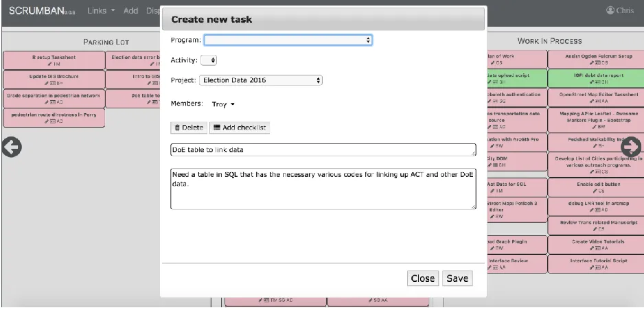
Task: Checklist icon on 'Update GIS Brochure' card
Action: click(x=53, y=83)
